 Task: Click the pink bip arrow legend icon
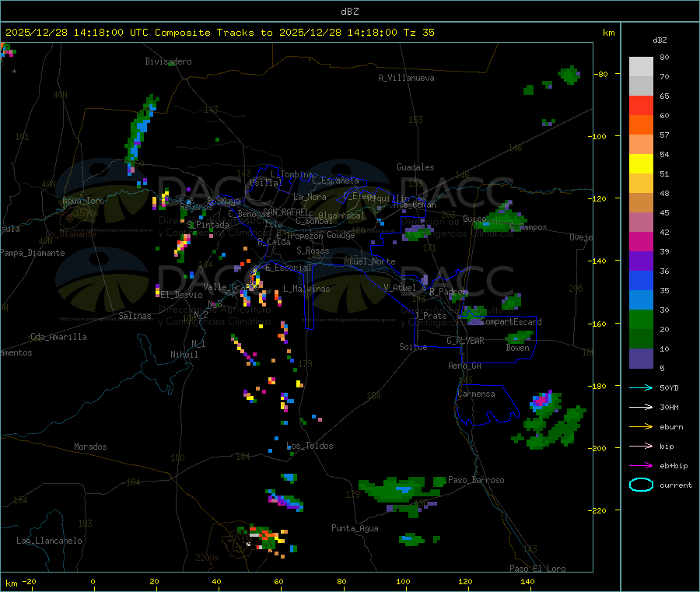[641, 446]
